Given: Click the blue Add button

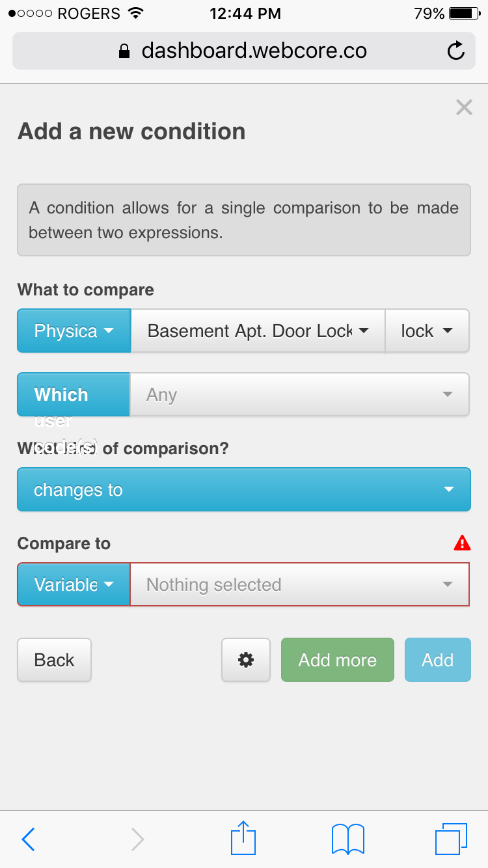Looking at the screenshot, I should tap(437, 660).
